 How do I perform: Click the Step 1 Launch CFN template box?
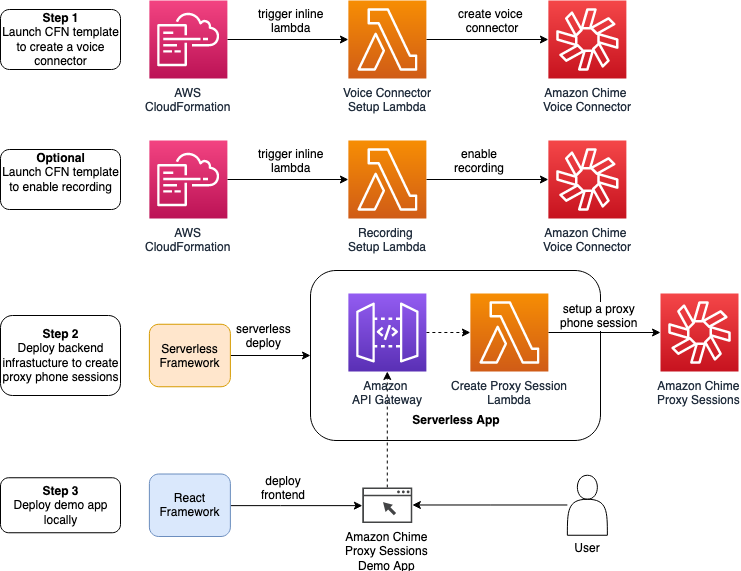[60, 39]
